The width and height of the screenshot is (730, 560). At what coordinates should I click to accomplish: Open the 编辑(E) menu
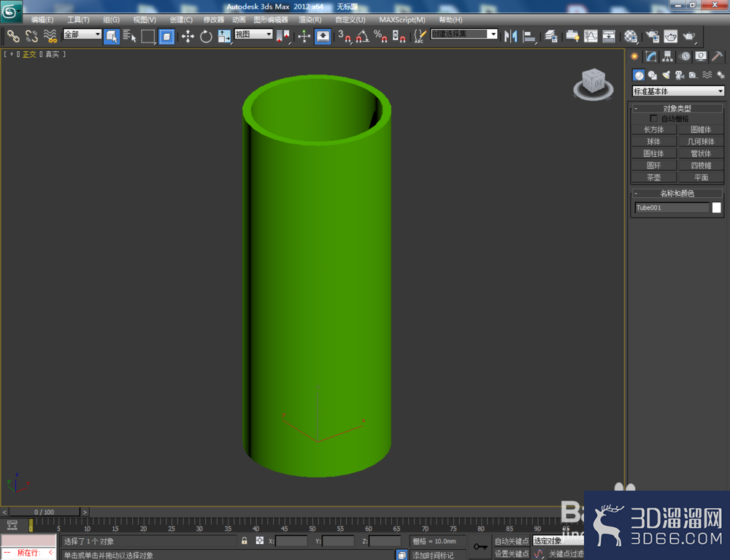point(42,20)
